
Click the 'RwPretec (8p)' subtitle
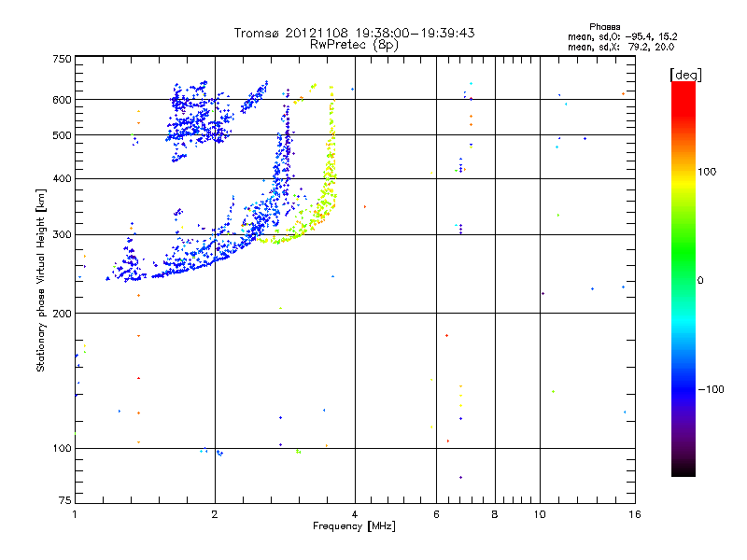coord(354,45)
